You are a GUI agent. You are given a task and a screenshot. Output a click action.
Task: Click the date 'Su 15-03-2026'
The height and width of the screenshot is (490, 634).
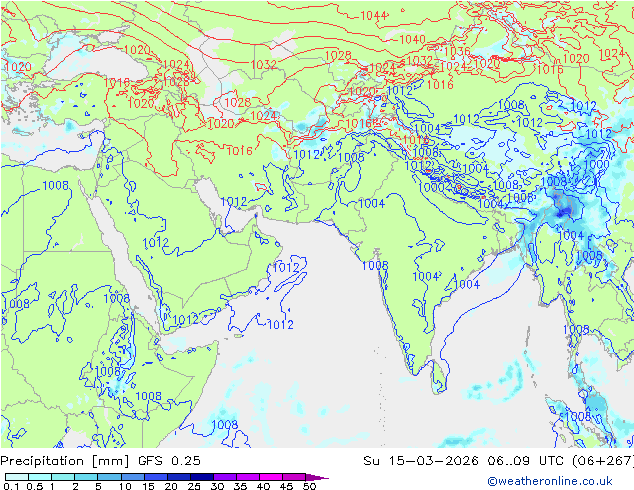tap(421, 461)
